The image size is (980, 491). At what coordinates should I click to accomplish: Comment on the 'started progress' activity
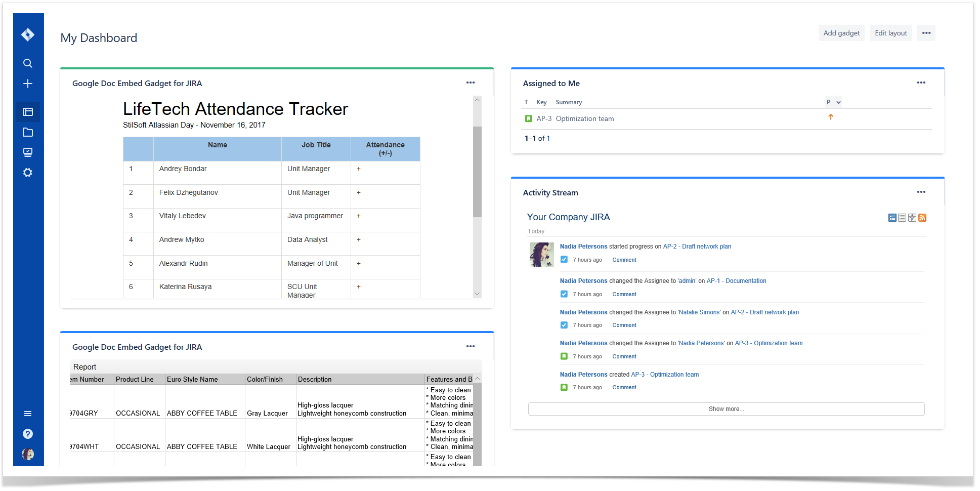[x=624, y=260]
